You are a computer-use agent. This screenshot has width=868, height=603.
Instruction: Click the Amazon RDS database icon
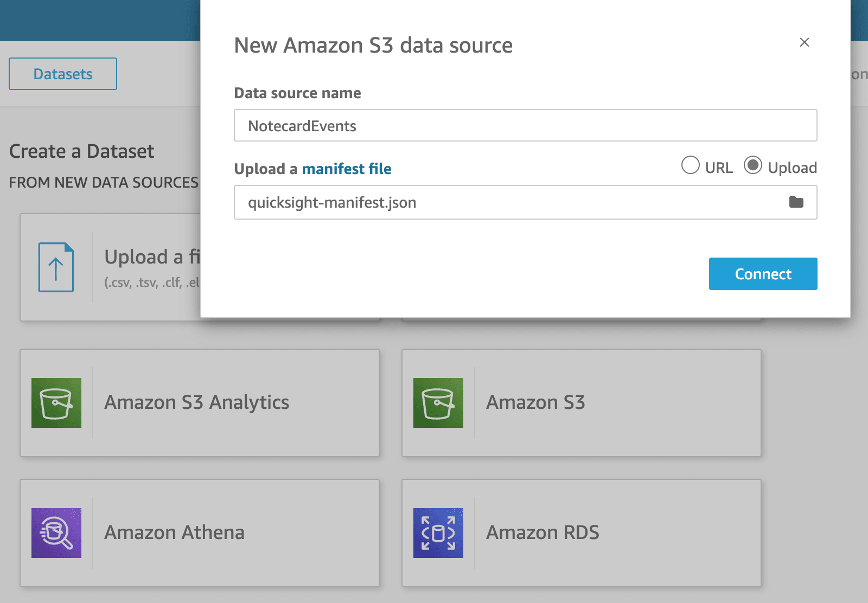[x=438, y=533]
